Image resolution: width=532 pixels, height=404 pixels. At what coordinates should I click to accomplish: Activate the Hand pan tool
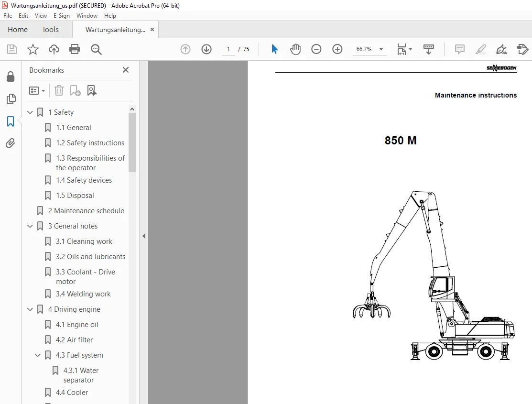pos(295,49)
